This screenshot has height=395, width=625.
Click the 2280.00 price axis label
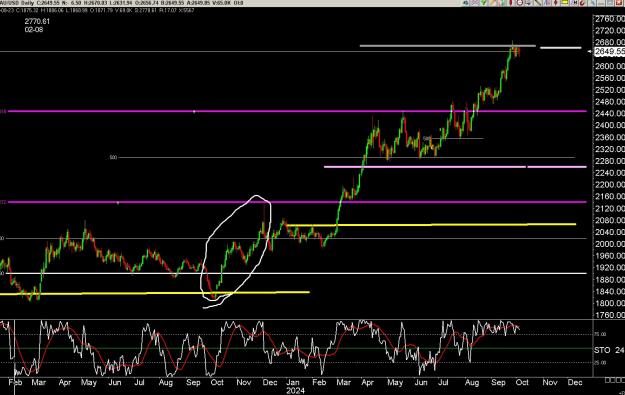(609, 161)
